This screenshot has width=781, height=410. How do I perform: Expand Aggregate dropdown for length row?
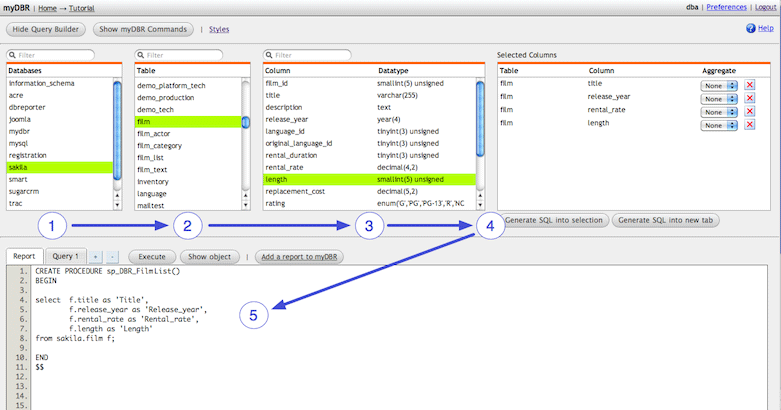719,124
